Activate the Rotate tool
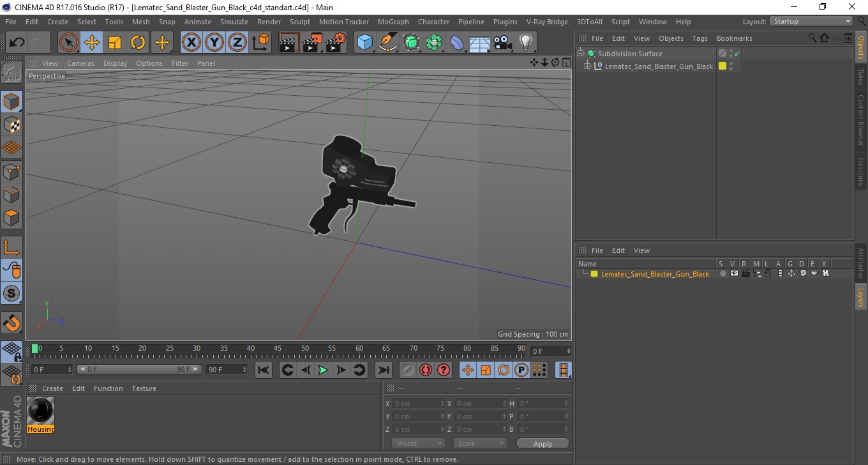This screenshot has height=465, width=868. (138, 43)
